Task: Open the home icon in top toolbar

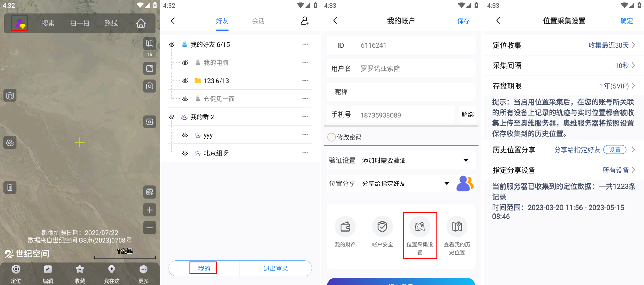Action: [140, 23]
